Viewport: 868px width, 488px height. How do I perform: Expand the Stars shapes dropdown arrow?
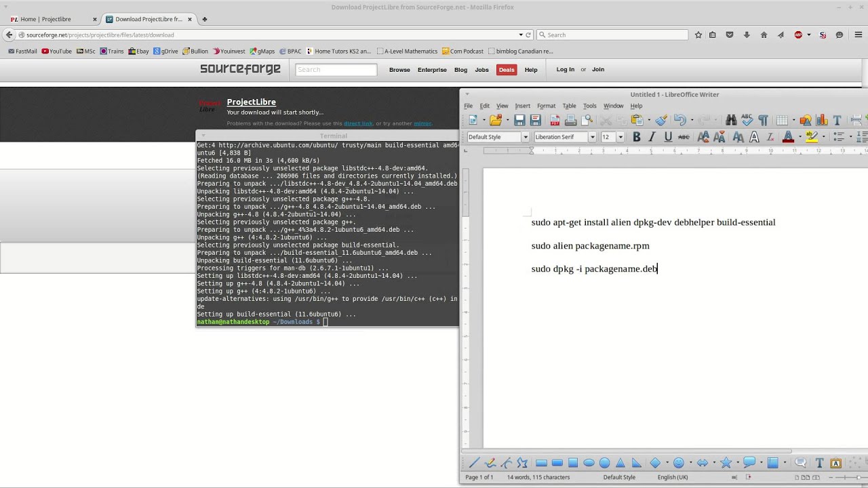point(738,463)
